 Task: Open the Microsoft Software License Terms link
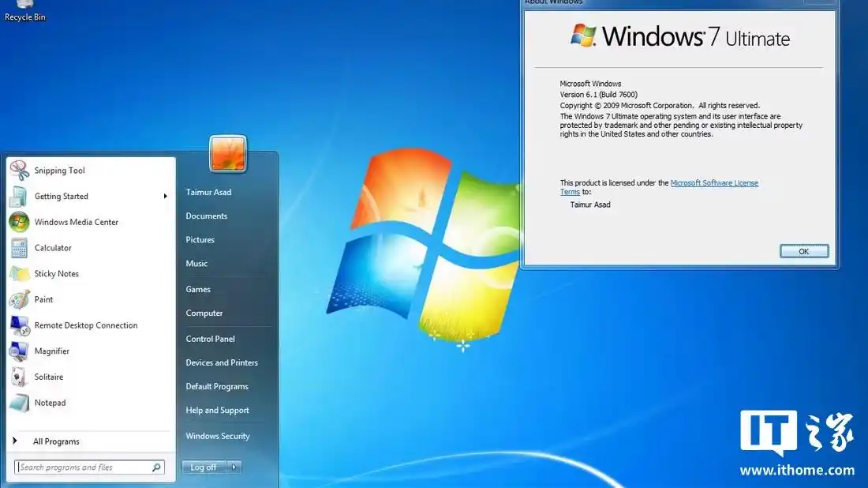click(x=714, y=182)
